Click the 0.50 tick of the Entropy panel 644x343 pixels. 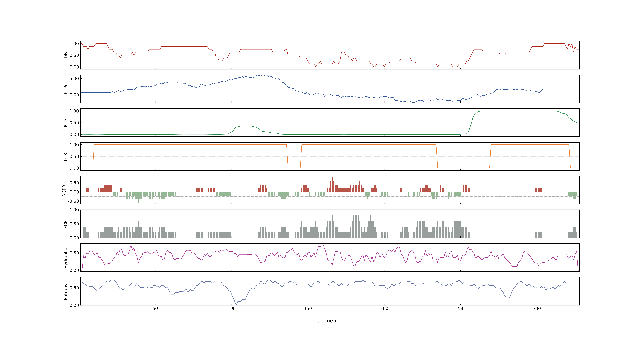point(74,288)
